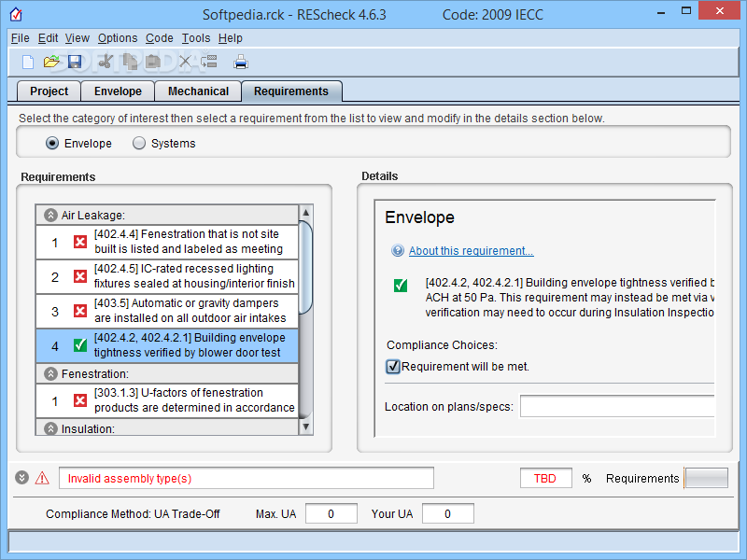Click red X status icon for U-factors 303.1.3 row
The width and height of the screenshot is (747, 560).
(x=80, y=400)
